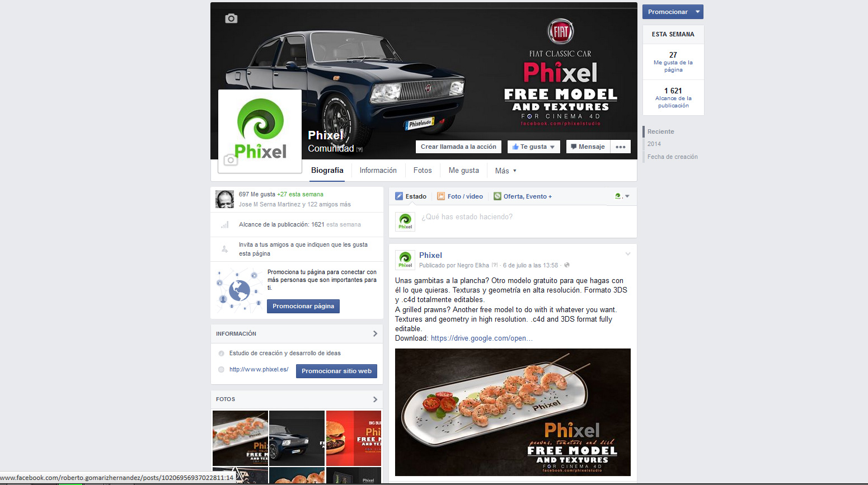Screen dimensions: 868x485
Task: Click the globe privacy icon on post
Action: coord(567,265)
